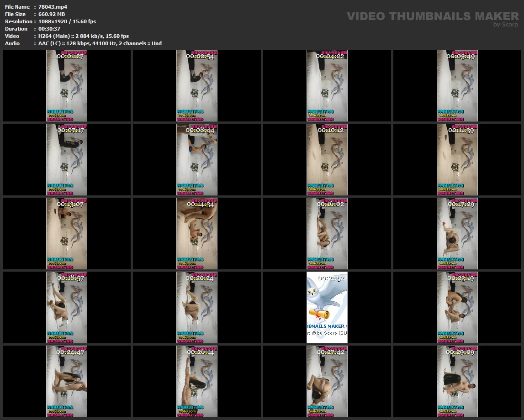Screen dimensions: 524x420
Task: Select the duration value 00:30:37
Action: [x=49, y=29]
